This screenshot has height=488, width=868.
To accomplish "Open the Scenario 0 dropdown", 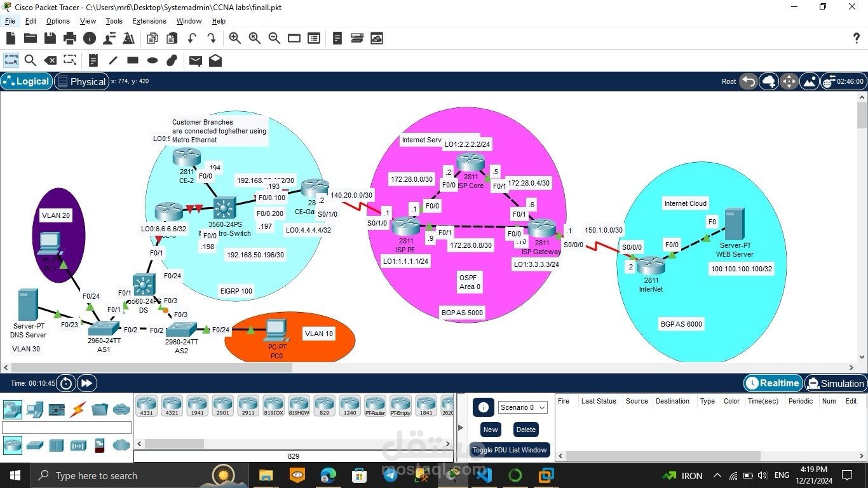I will tap(522, 407).
